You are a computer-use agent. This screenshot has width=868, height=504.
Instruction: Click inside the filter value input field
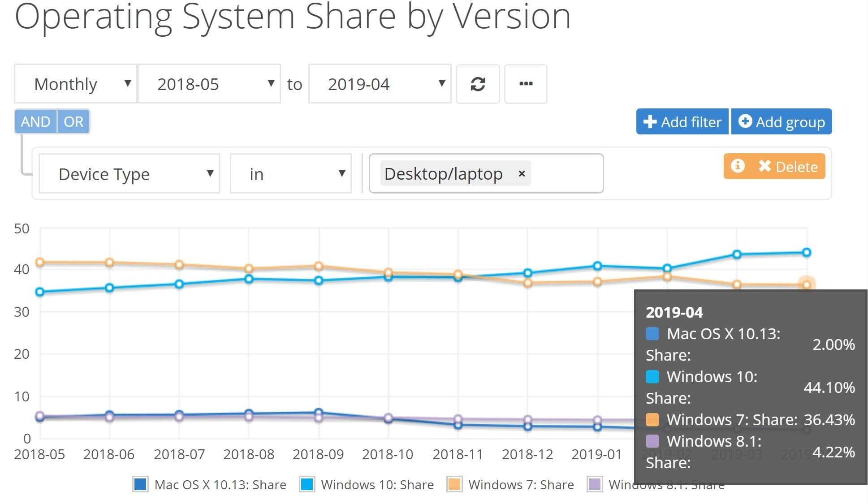click(x=567, y=174)
